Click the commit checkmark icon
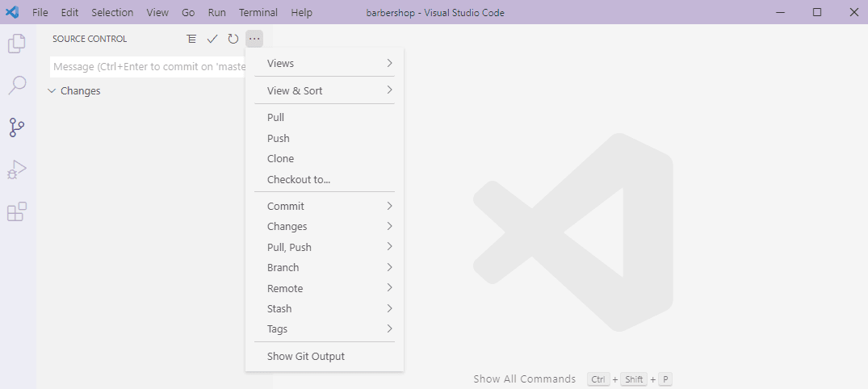The width and height of the screenshot is (868, 389). coord(212,39)
